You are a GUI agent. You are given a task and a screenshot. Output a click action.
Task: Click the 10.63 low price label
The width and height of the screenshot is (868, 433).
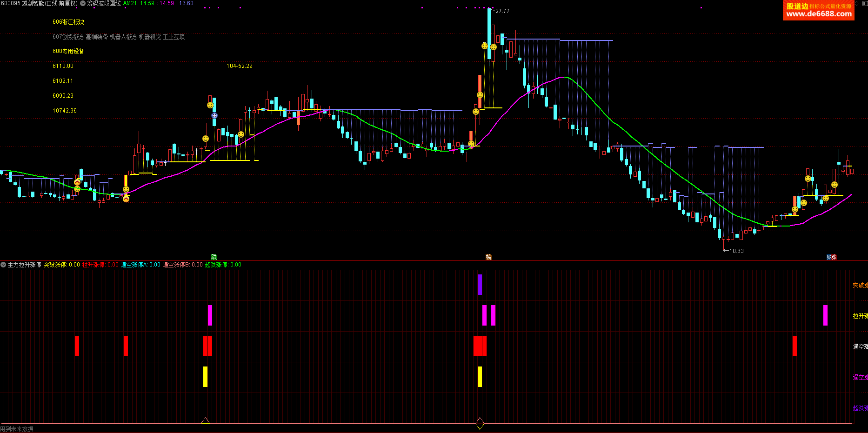[x=736, y=251]
